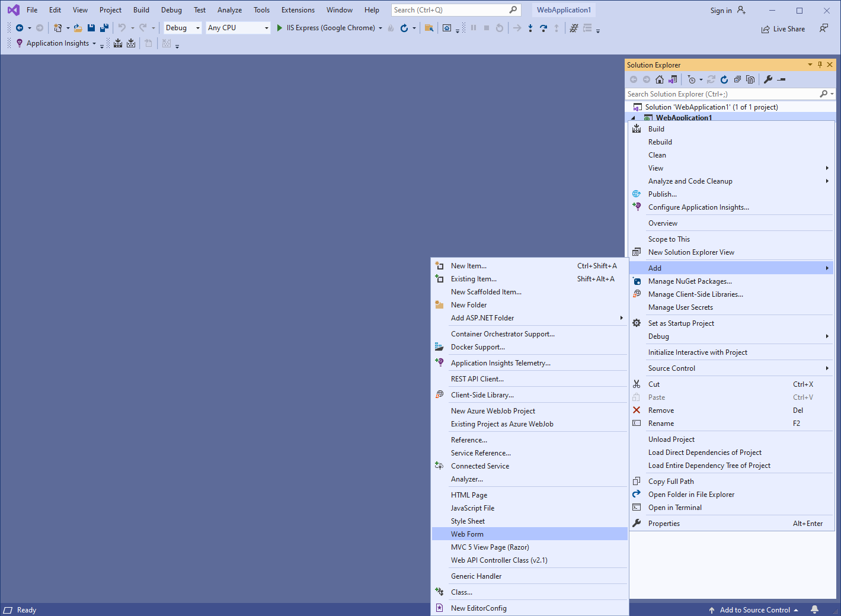Click the Live Share button
The height and width of the screenshot is (616, 841).
tap(783, 29)
